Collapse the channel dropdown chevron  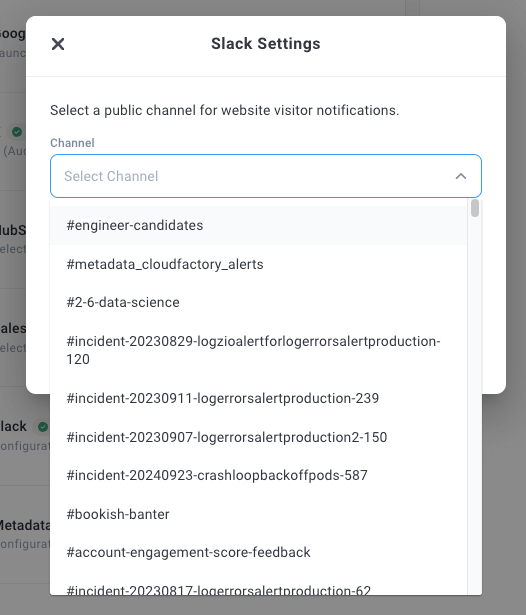coord(461,176)
